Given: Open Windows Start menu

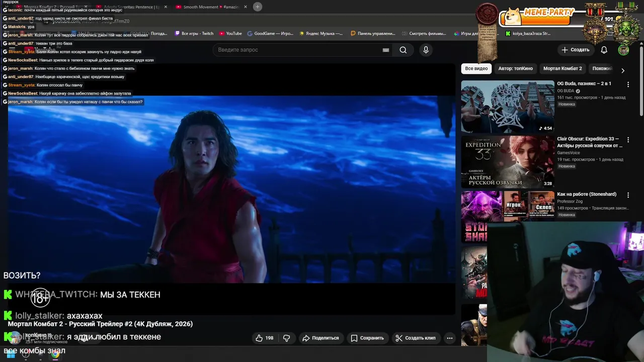Looking at the screenshot, I should [11, 354].
